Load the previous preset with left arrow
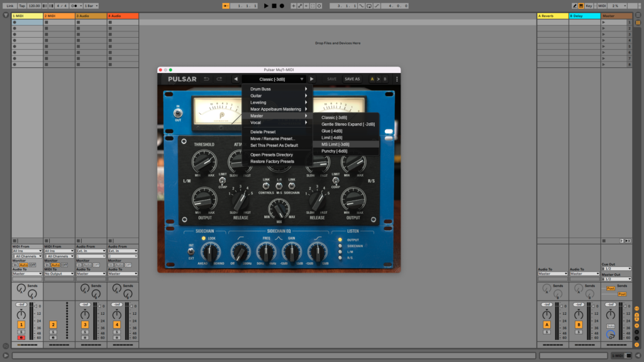Image resolution: width=644 pixels, height=362 pixels. tap(236, 79)
